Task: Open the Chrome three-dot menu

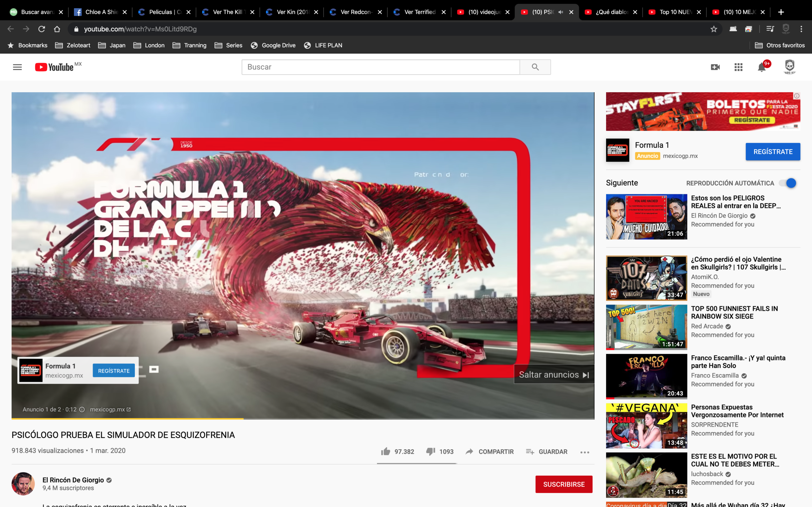Action: tap(801, 29)
